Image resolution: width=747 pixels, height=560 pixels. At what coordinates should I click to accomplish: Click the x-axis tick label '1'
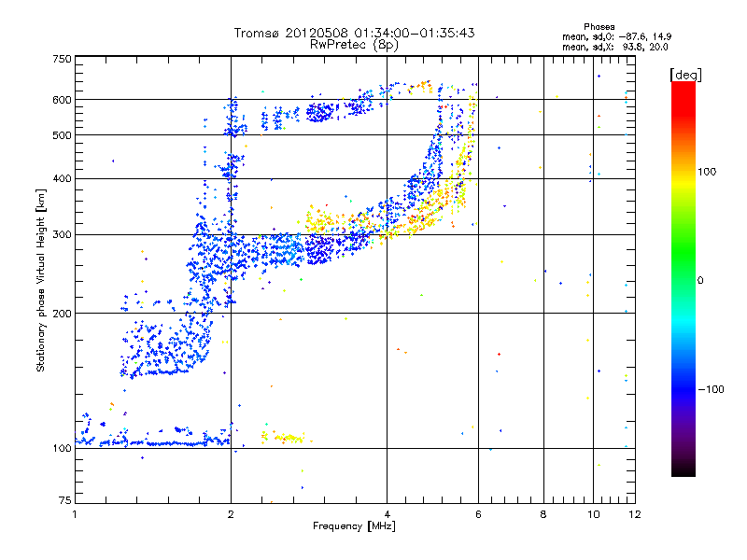click(75, 514)
